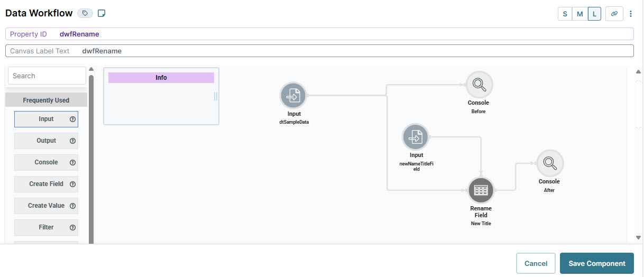Viewport: 644px width, 277px height.
Task: Set the size toggle to S
Action: [565, 14]
